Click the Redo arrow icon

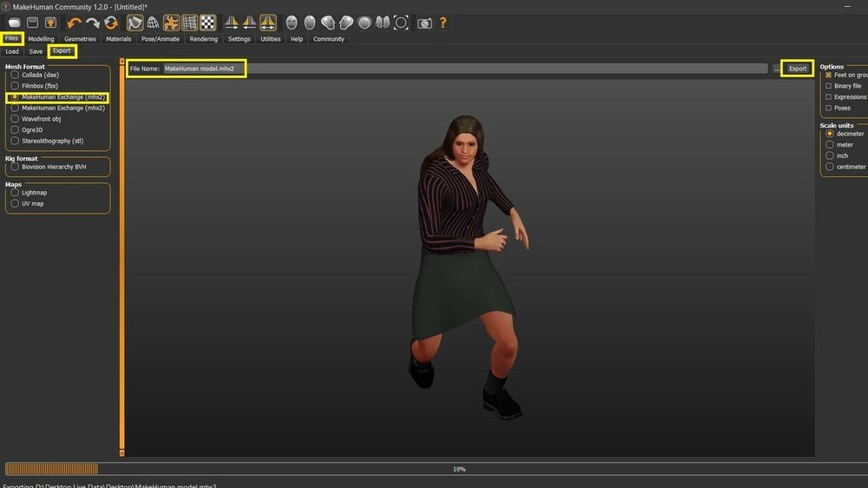pos(93,23)
